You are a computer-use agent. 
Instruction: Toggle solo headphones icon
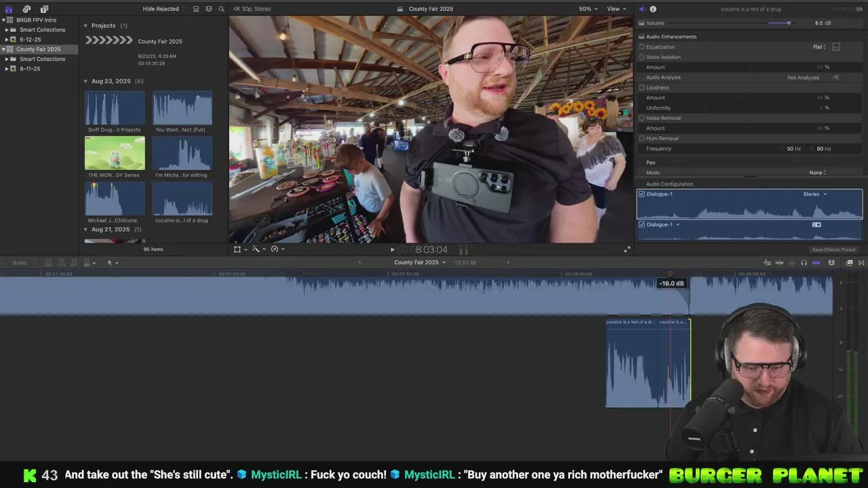coord(804,262)
